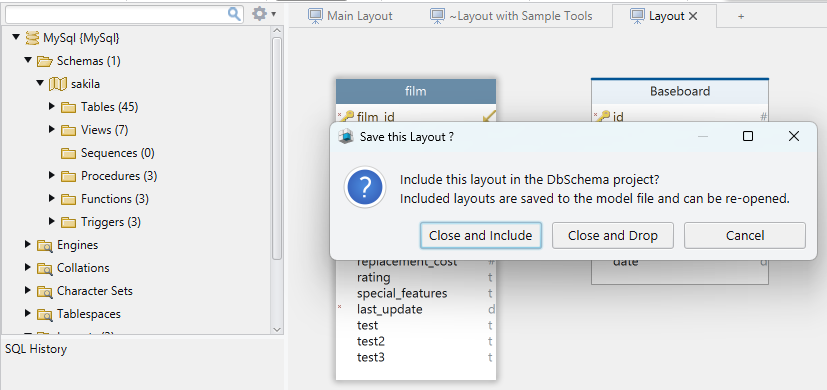827x390 pixels.
Task: Select the last_update column in film
Action: click(x=389, y=309)
